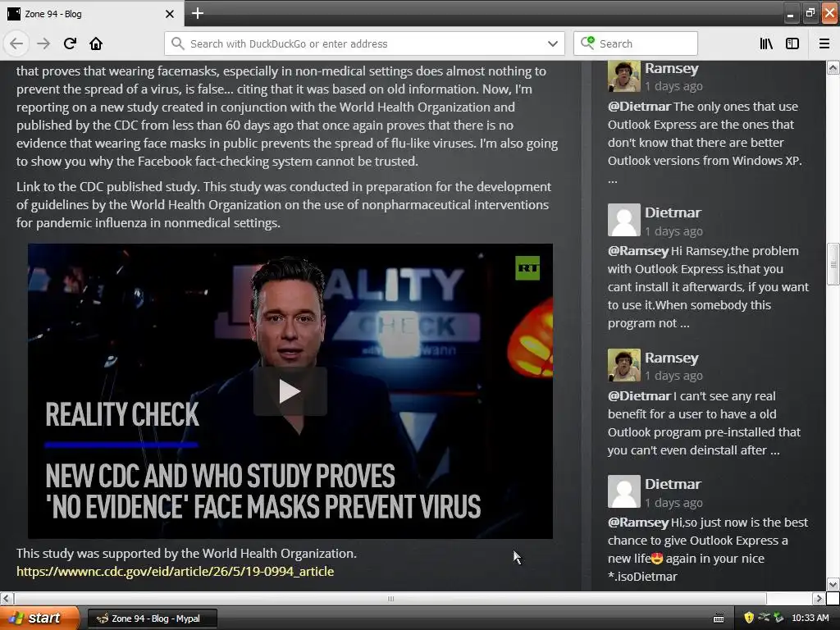
Task: Click the RT logo on video
Action: (x=527, y=268)
